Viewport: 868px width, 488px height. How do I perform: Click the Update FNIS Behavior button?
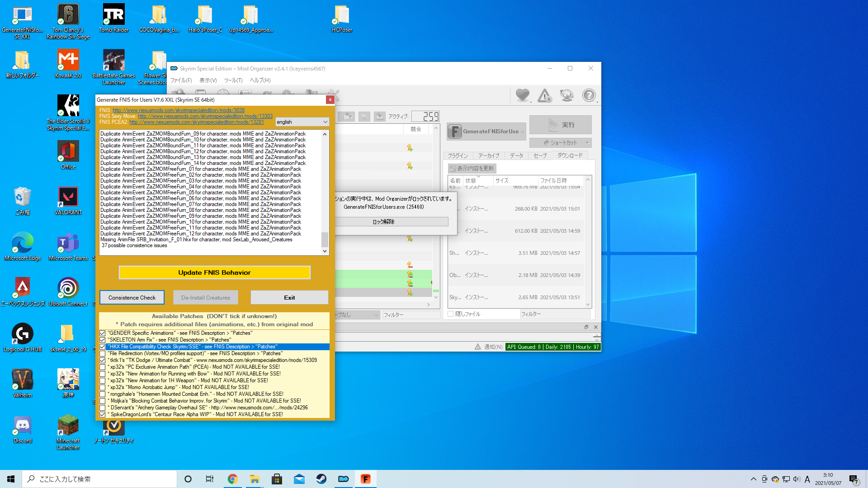(x=214, y=272)
